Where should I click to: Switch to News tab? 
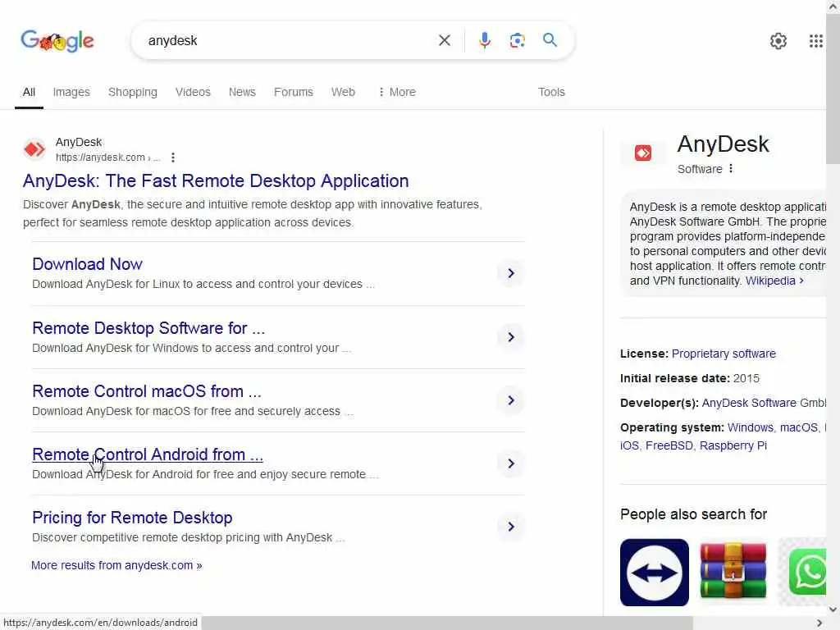pos(242,92)
